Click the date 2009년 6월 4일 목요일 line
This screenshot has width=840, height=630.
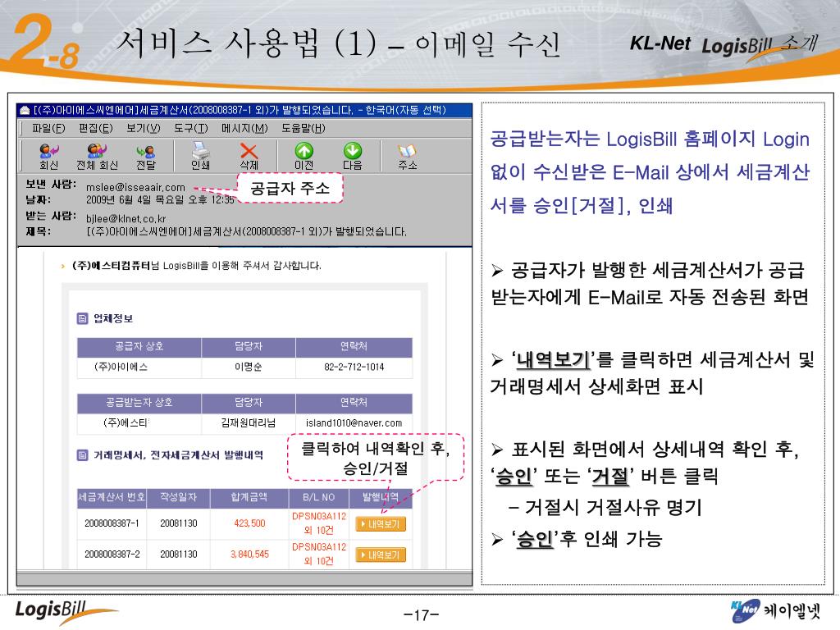tap(160, 200)
